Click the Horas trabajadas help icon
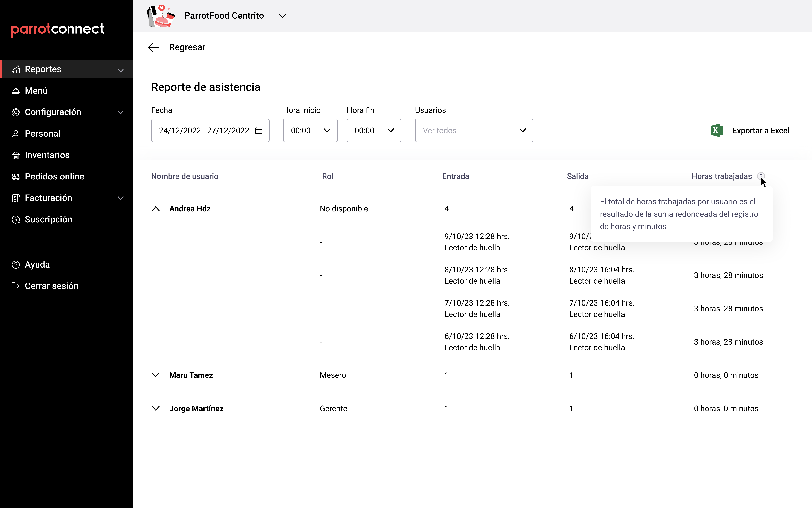The image size is (812, 508). coord(761,176)
